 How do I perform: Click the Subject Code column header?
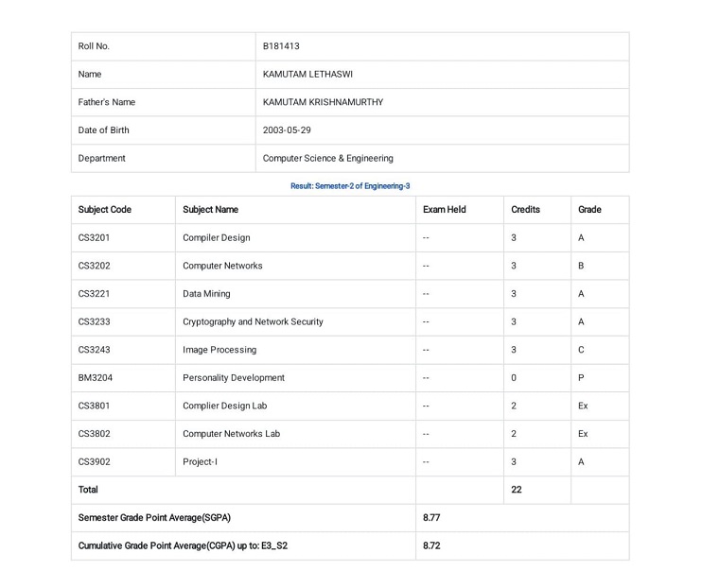coord(104,210)
